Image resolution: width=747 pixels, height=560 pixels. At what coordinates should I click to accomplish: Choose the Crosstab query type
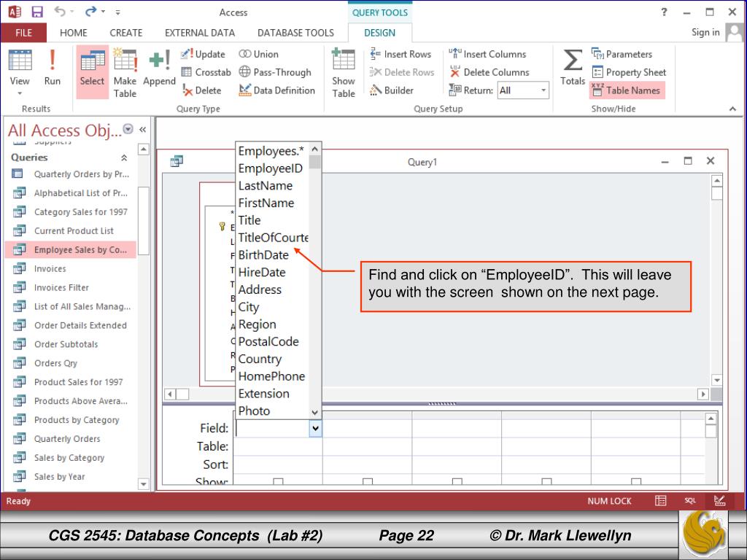[x=206, y=72]
